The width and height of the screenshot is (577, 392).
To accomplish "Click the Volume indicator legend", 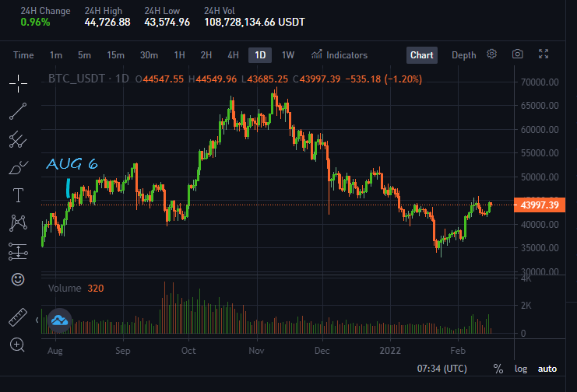I will [76, 289].
